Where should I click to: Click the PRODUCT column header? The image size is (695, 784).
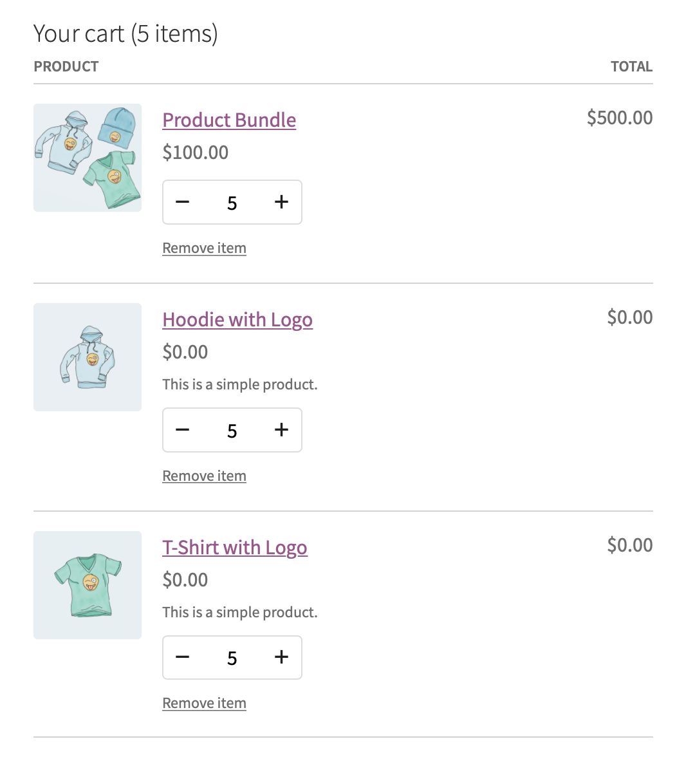pos(66,66)
